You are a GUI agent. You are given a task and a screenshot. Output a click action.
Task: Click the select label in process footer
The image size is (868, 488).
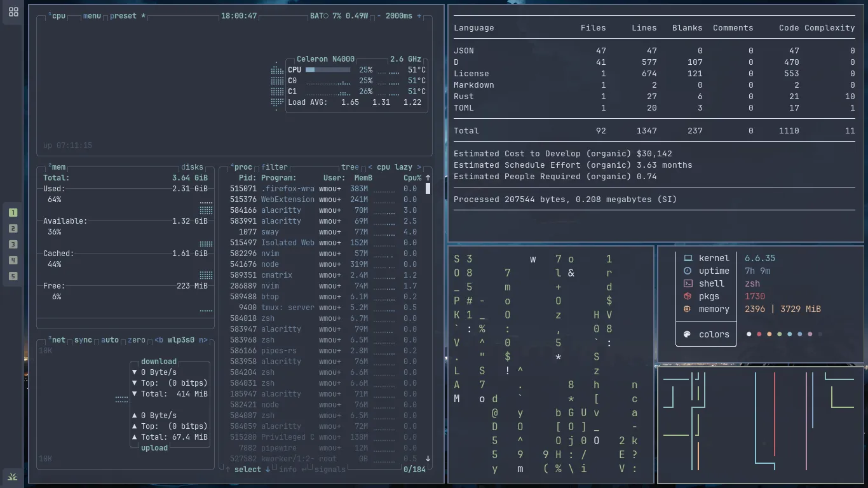[x=248, y=470]
